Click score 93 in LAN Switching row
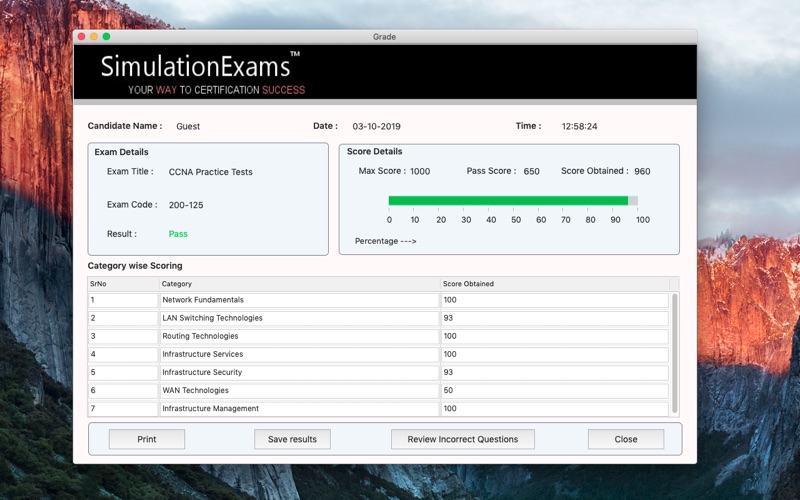Image resolution: width=800 pixels, height=500 pixels. point(555,318)
